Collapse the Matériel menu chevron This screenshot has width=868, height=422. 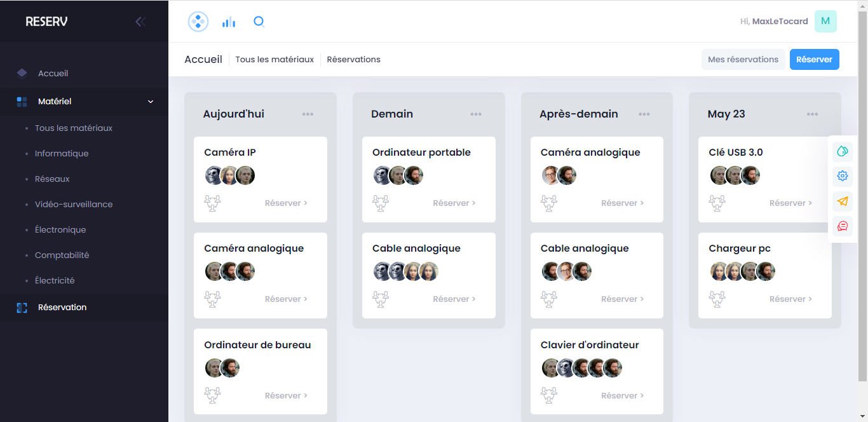(151, 102)
